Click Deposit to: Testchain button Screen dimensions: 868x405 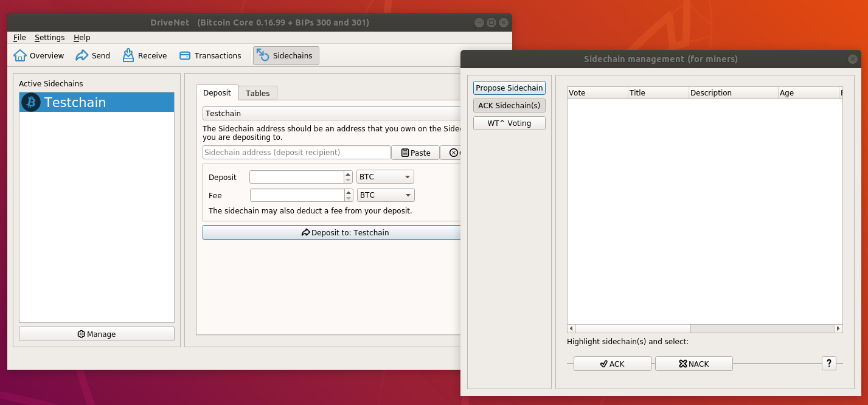(332, 232)
